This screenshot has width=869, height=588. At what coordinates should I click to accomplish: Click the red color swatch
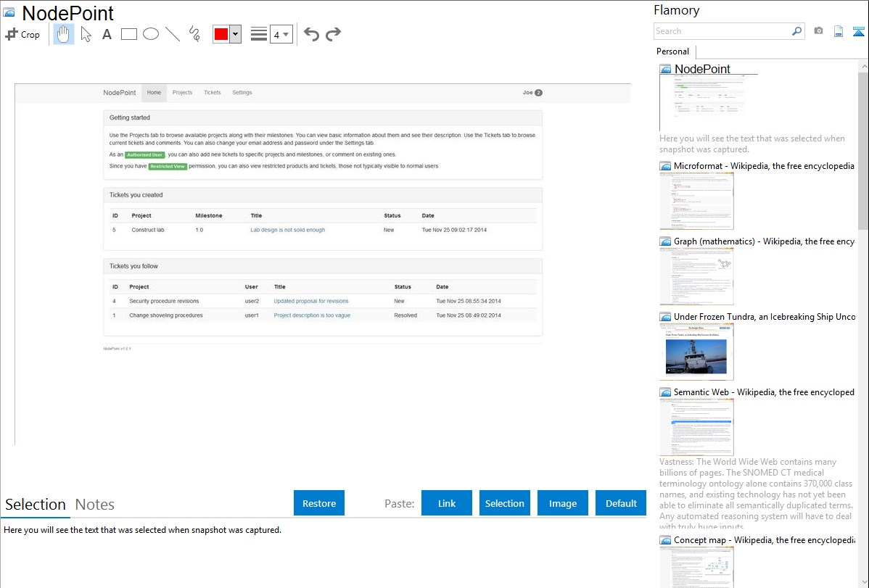[221, 34]
